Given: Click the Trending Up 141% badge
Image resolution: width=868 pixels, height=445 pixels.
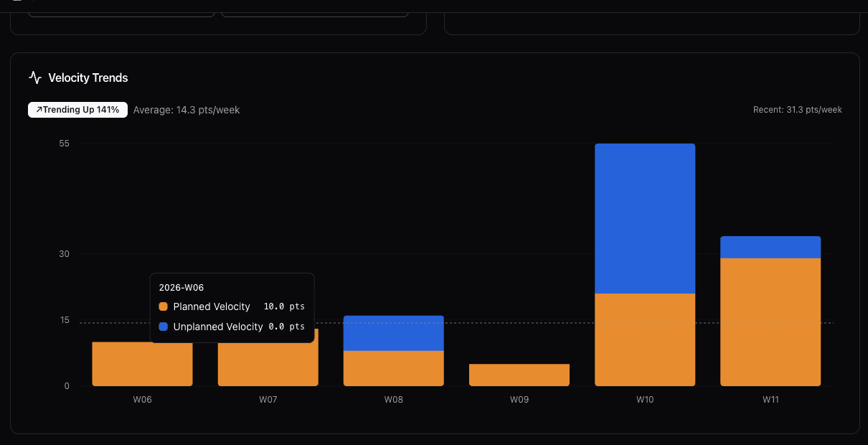Looking at the screenshot, I should 77,110.
